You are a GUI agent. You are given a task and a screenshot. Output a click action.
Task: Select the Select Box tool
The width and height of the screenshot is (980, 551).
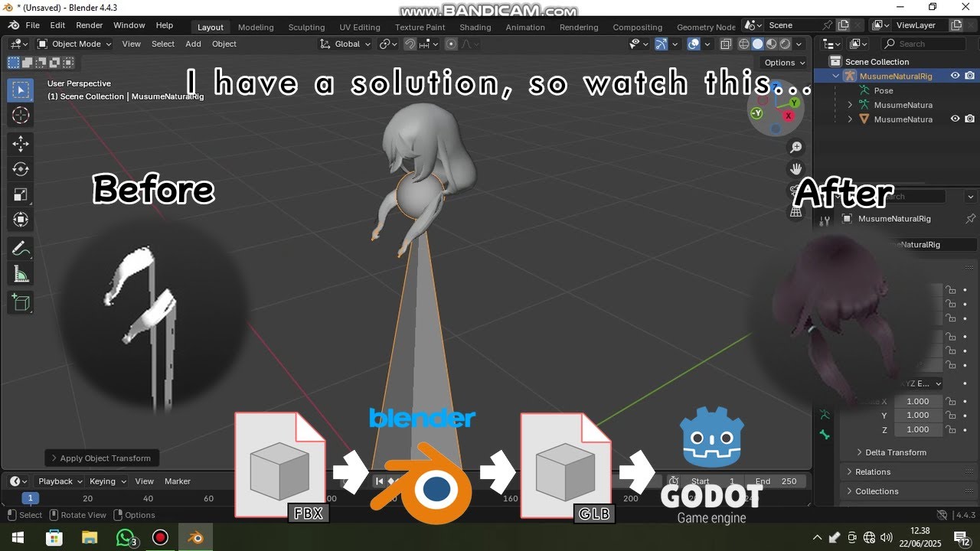click(x=21, y=90)
